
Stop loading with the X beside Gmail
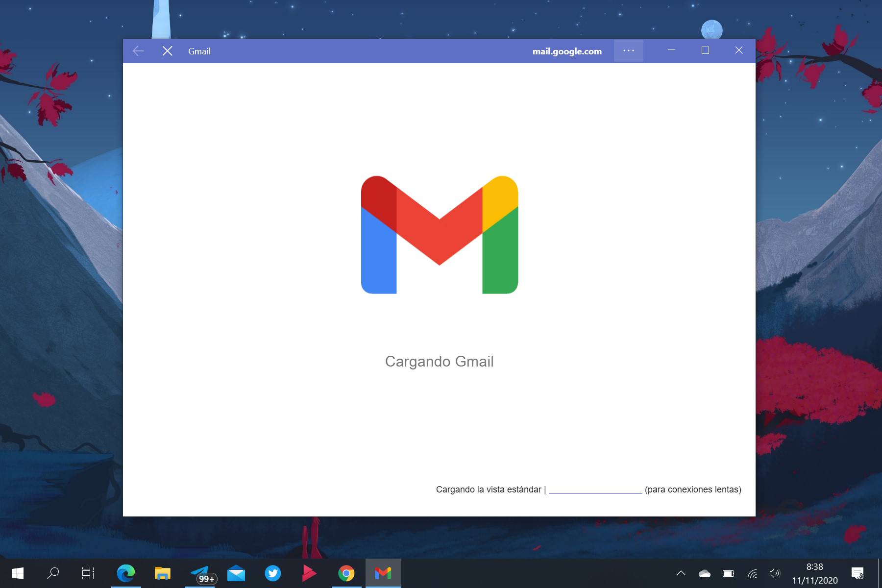pyautogui.click(x=167, y=51)
